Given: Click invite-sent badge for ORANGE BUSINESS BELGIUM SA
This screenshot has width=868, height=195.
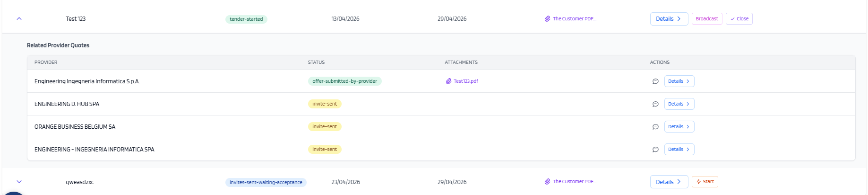Looking at the screenshot, I should [325, 127].
